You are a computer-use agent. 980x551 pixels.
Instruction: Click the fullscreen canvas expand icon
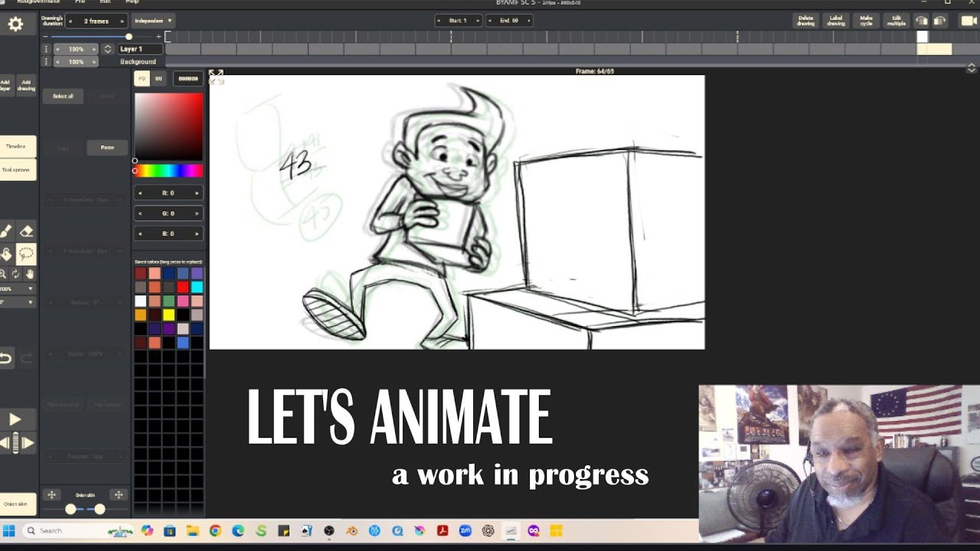tap(216, 75)
